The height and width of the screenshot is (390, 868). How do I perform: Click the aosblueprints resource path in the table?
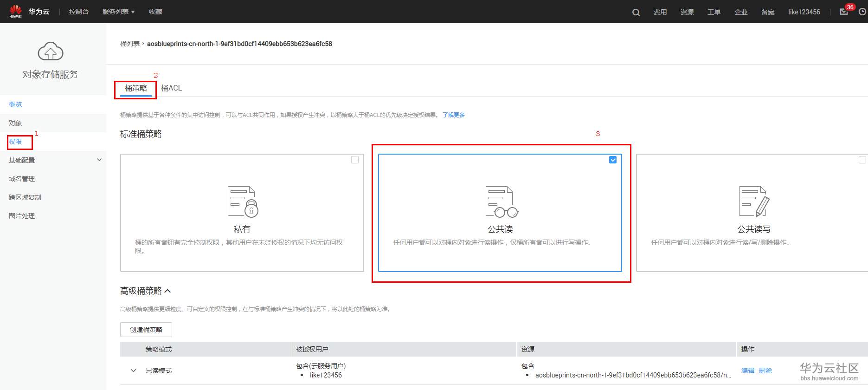click(633, 375)
